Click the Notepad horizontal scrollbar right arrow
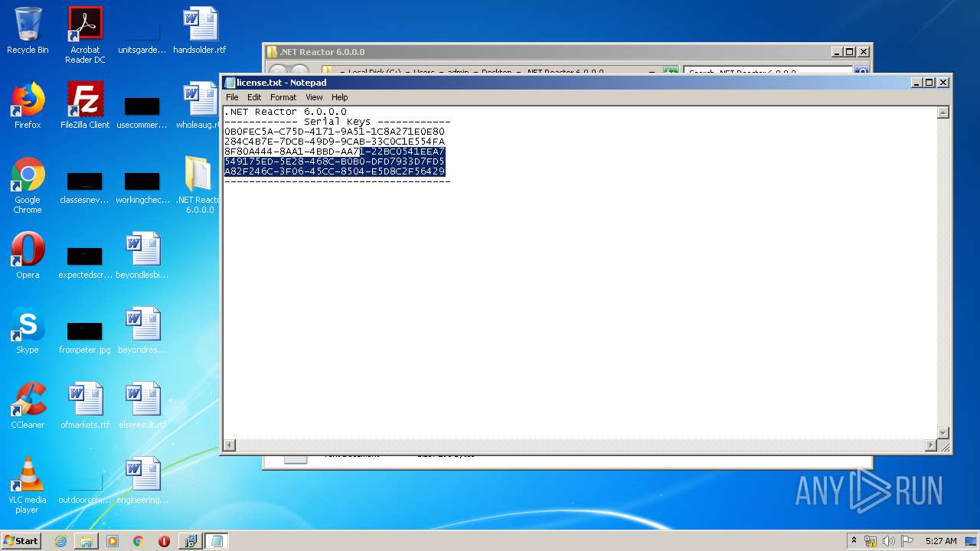Image resolution: width=980 pixels, height=551 pixels. pyautogui.click(x=931, y=445)
